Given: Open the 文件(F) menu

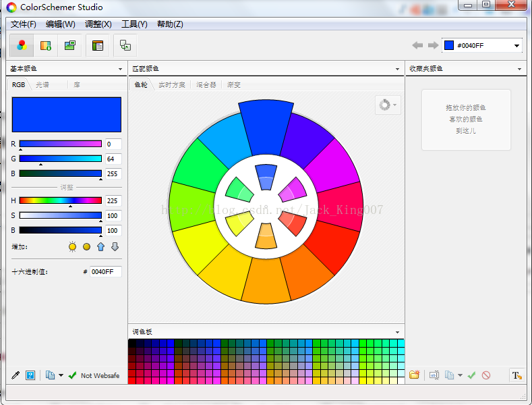Looking at the screenshot, I should click(x=23, y=24).
